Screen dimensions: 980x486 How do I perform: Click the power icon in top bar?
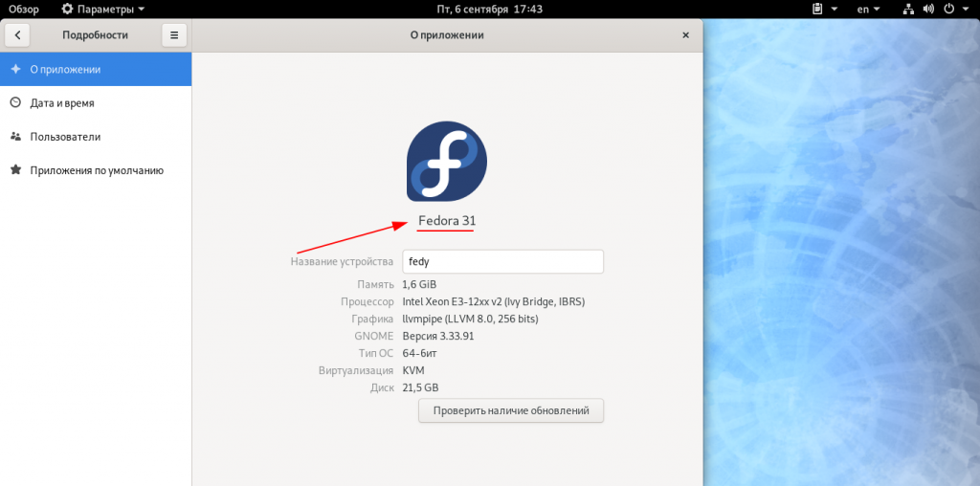(948, 9)
